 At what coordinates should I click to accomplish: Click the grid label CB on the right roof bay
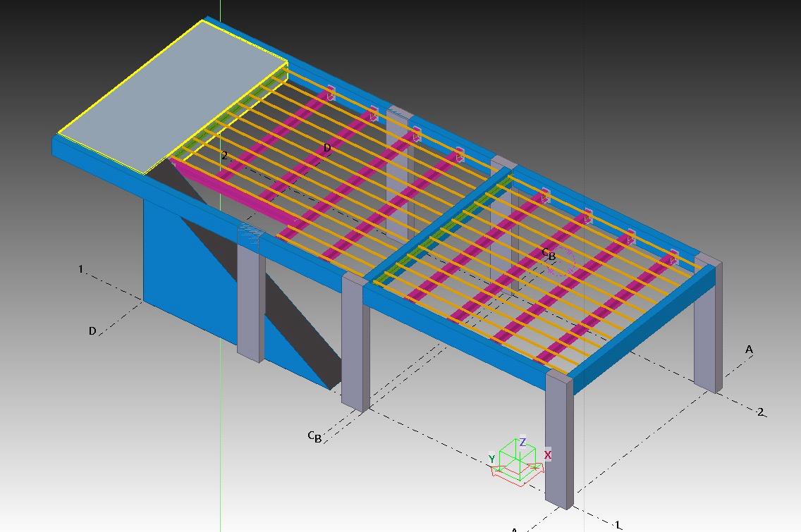[x=549, y=254]
